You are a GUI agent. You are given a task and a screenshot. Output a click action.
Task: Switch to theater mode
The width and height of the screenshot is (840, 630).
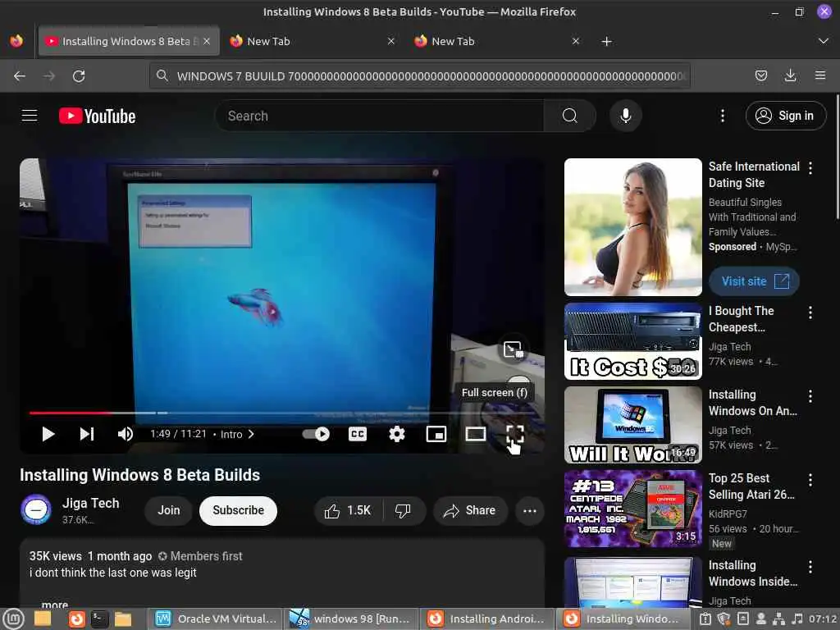[x=476, y=434]
